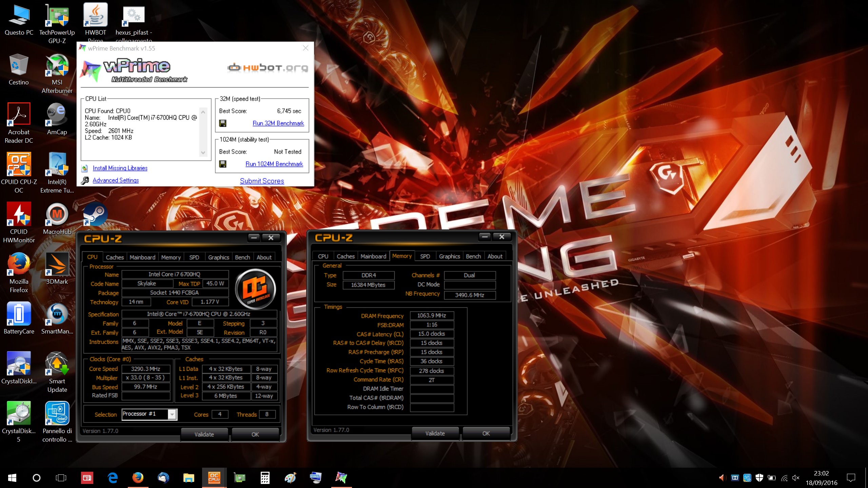
Task: Open the CPUID CPU-Z OC desktop shortcut
Action: pyautogui.click(x=19, y=173)
